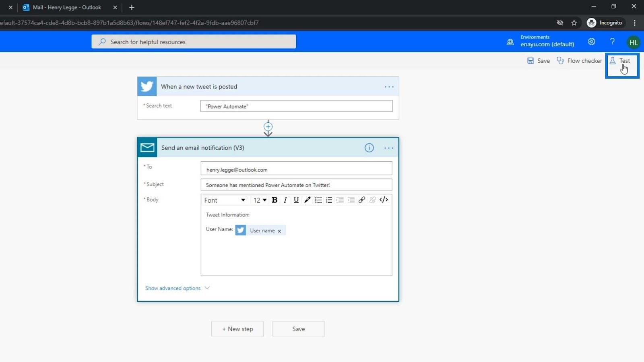Open the Chrome three-dot menu

[x=635, y=23]
